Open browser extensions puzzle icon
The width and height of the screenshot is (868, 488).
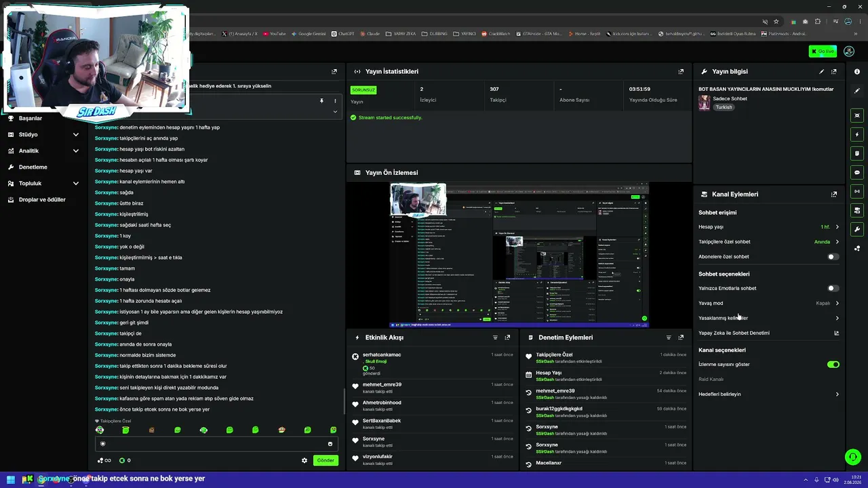click(x=817, y=22)
